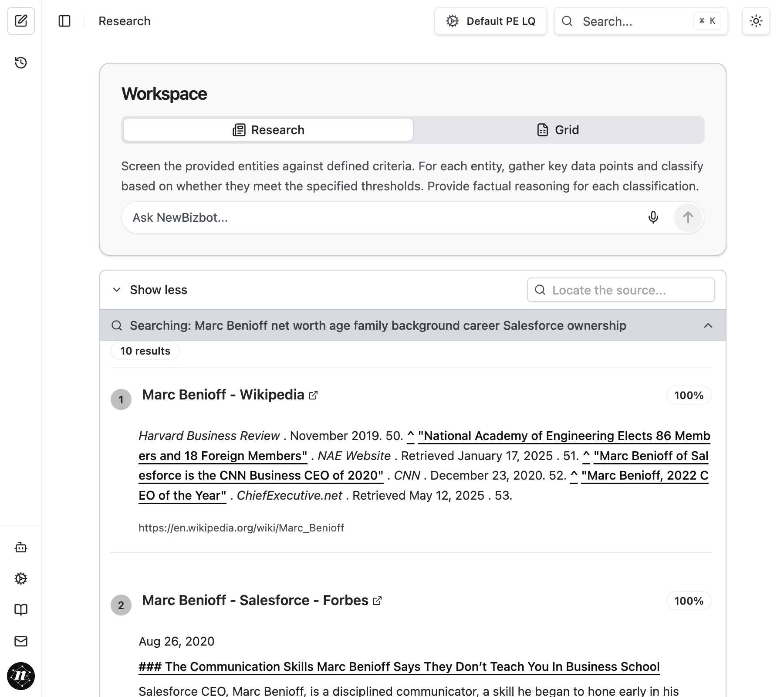This screenshot has width=784, height=697.
Task: Open Marc Benioff - Wikipedia external link
Action: coord(313,396)
